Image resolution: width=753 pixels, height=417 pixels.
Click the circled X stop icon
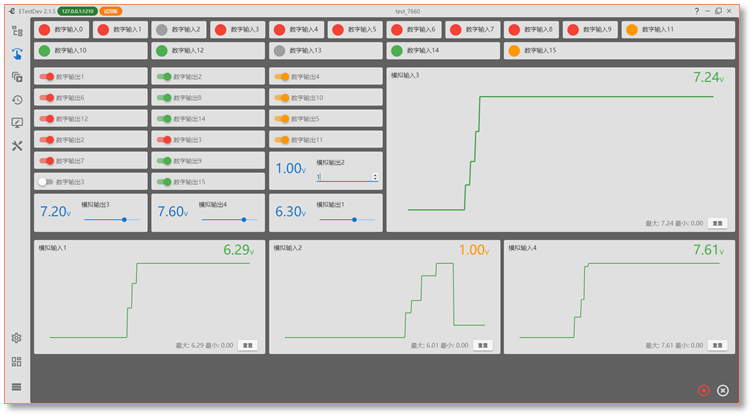click(723, 391)
